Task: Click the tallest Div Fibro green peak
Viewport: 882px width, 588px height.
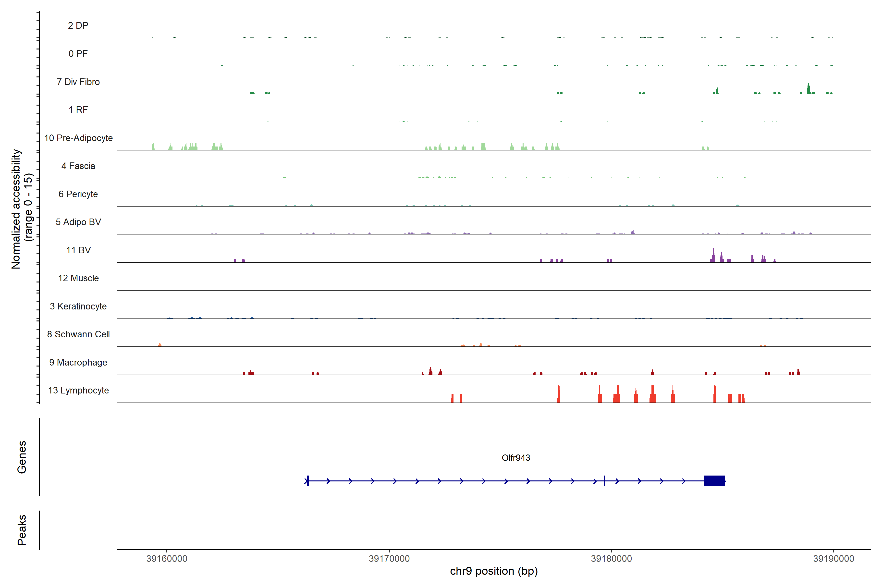Action: tap(808, 89)
